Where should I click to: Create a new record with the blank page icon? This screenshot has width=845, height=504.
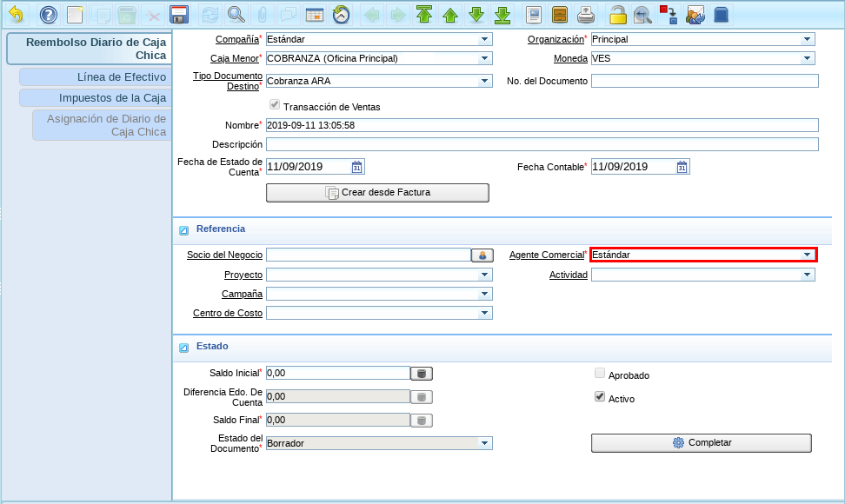click(76, 15)
